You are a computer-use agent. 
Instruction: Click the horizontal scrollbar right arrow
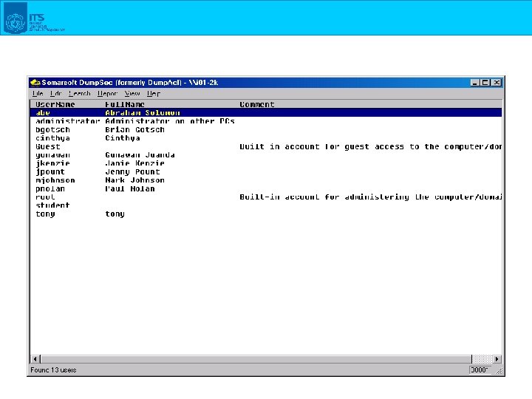[497, 359]
